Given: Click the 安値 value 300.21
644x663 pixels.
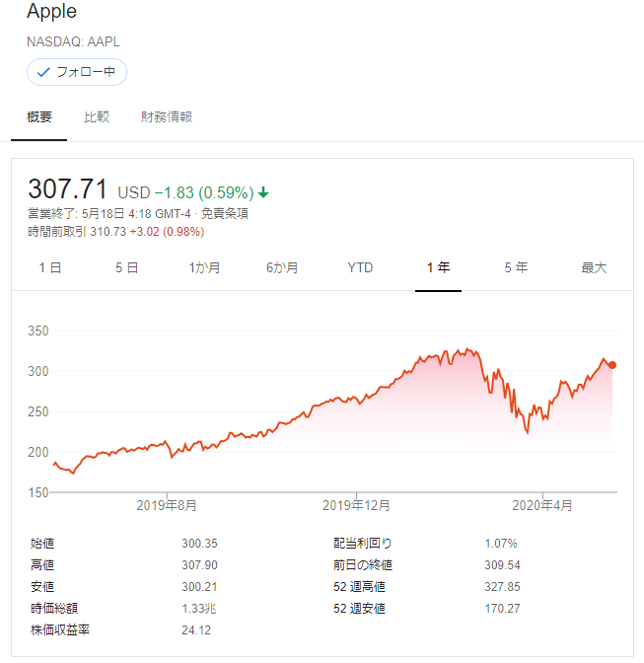Looking at the screenshot, I should pos(199,587).
